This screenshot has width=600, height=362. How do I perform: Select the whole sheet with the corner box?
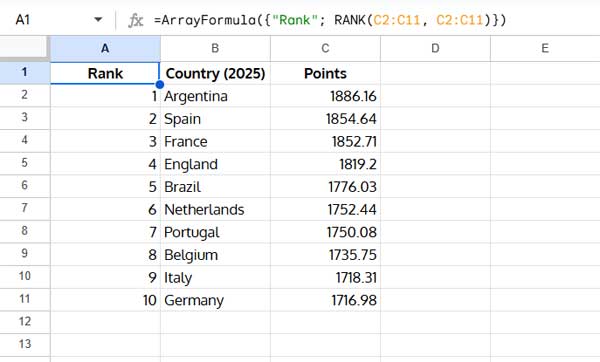tap(24, 48)
